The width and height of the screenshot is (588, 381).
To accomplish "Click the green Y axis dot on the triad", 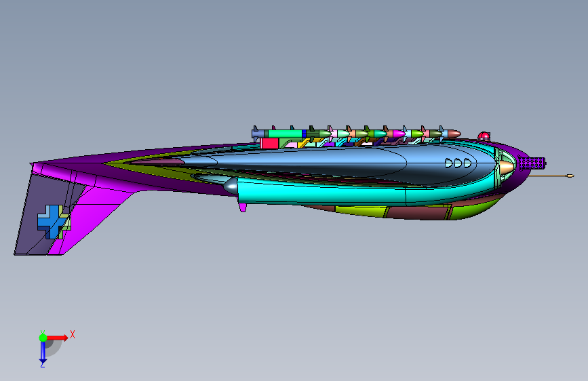I will tap(43, 338).
